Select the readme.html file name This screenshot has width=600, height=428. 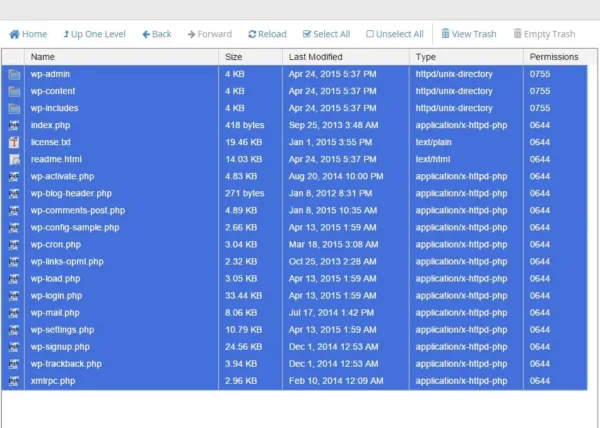point(56,159)
